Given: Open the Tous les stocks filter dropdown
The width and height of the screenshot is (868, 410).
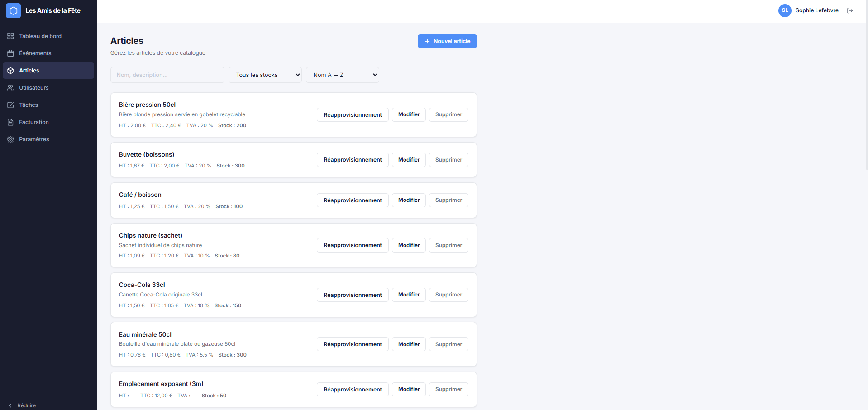Looking at the screenshot, I should pos(265,75).
